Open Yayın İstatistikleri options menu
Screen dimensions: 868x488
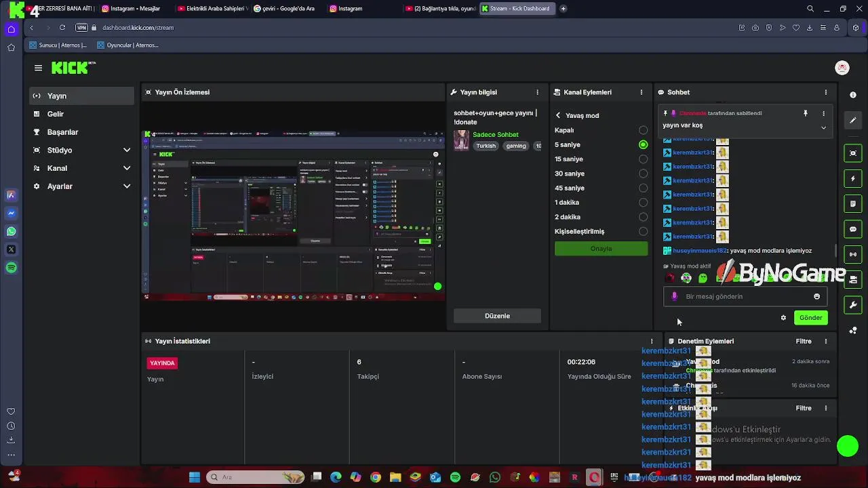click(x=652, y=342)
